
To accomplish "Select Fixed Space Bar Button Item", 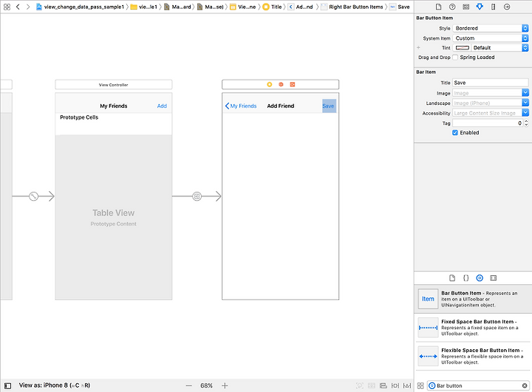I will coord(473,328).
